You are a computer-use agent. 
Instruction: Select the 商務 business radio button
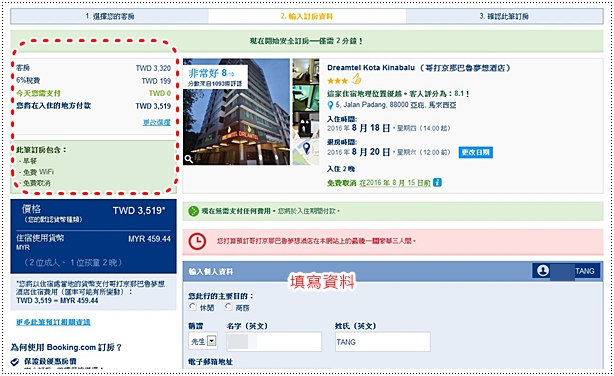coord(228,306)
